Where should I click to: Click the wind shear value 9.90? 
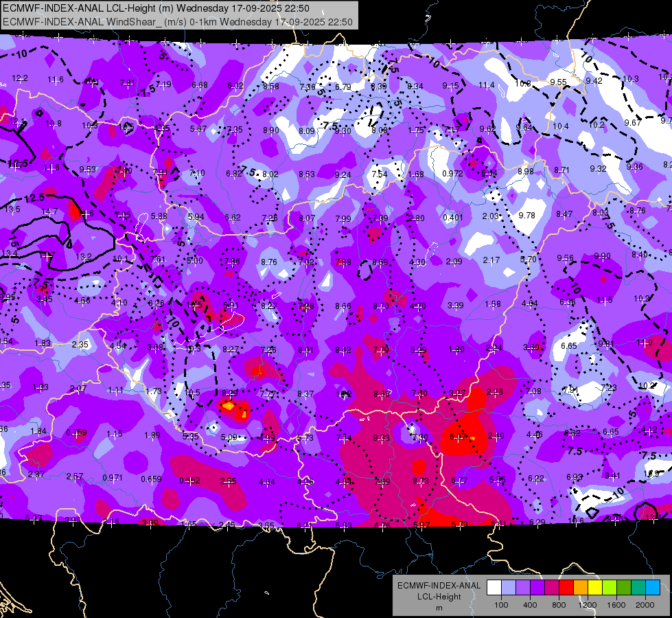coord(602,256)
